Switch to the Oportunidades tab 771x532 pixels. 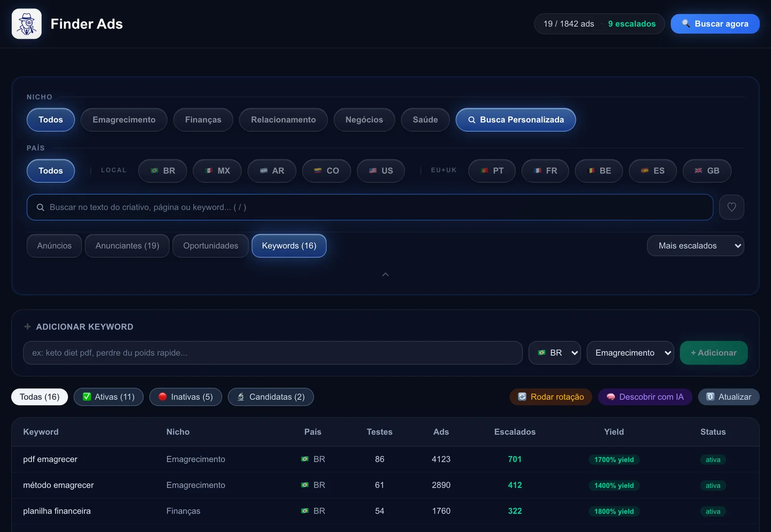point(211,246)
